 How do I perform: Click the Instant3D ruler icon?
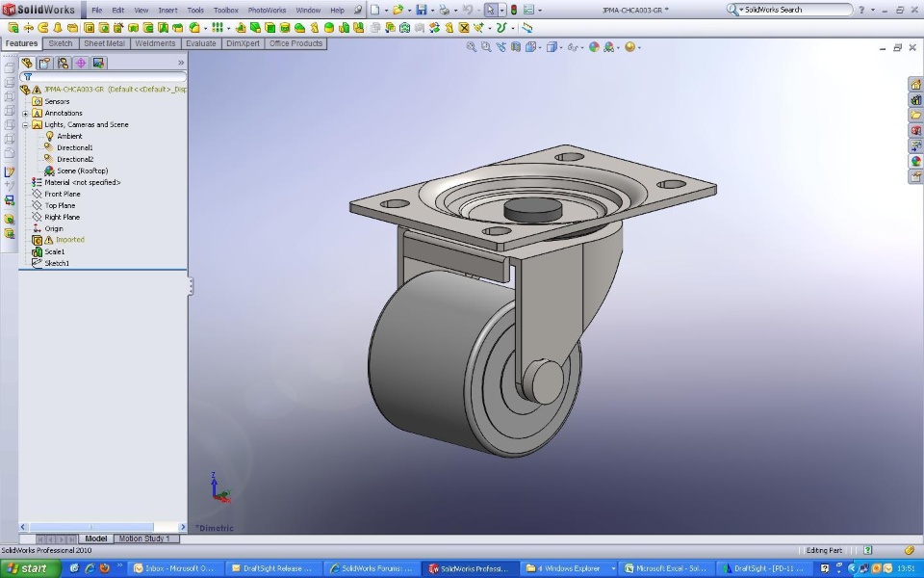(x=527, y=28)
